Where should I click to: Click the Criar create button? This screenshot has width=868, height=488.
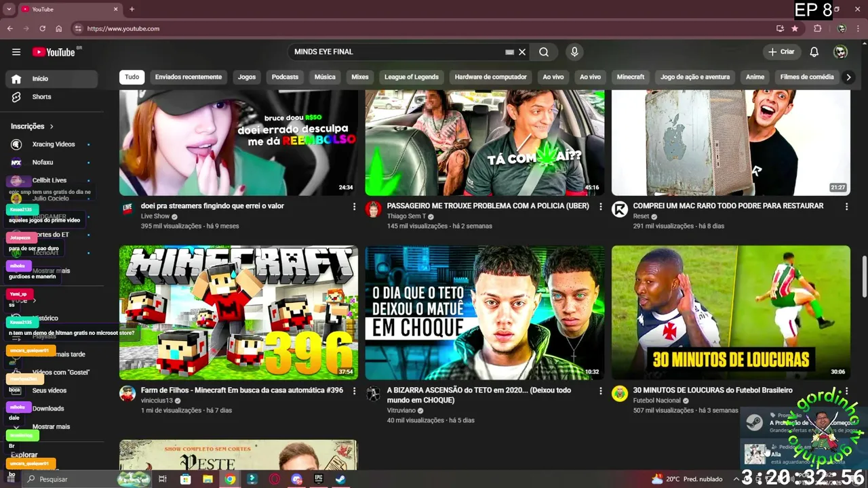(x=781, y=52)
